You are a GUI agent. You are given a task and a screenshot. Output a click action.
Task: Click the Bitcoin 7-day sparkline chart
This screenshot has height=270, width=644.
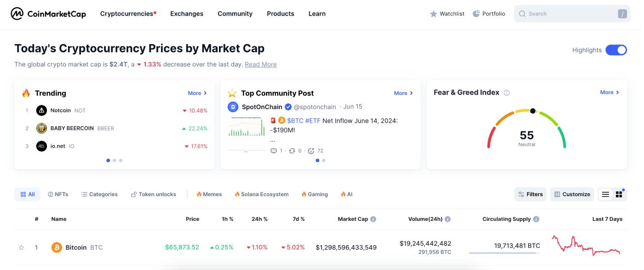point(586,246)
